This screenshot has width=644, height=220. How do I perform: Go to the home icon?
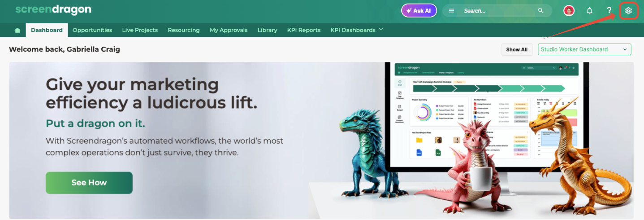tap(17, 30)
